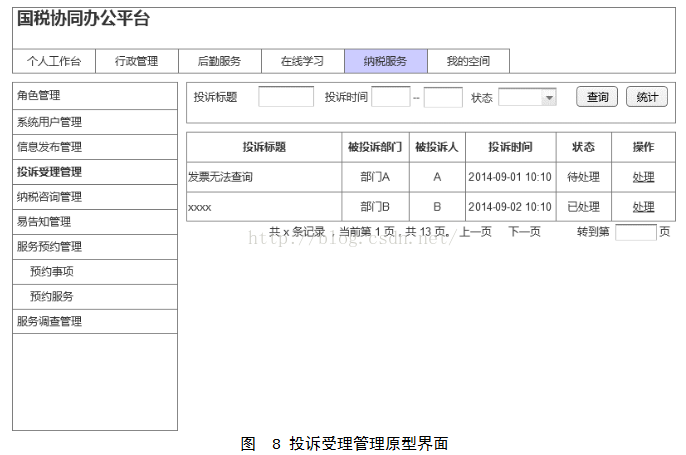This screenshot has height=455, width=686.
Task: Click 处理 link for xxxx row
Action: coord(644,207)
